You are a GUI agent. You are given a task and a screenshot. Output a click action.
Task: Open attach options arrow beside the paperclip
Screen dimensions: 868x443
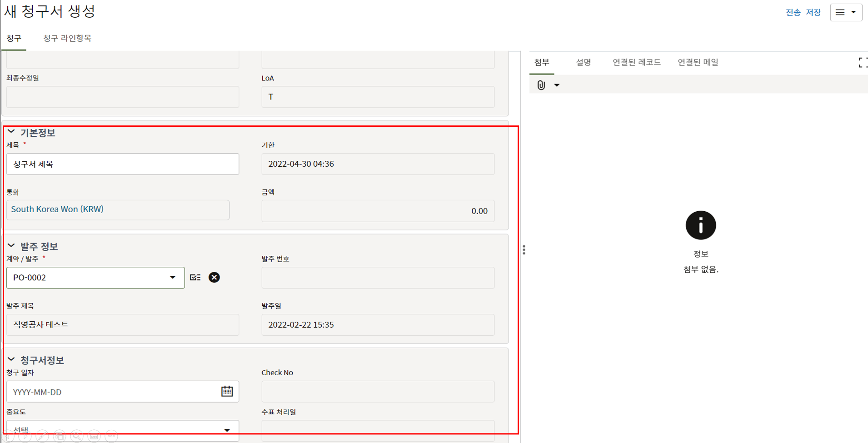pyautogui.click(x=557, y=85)
